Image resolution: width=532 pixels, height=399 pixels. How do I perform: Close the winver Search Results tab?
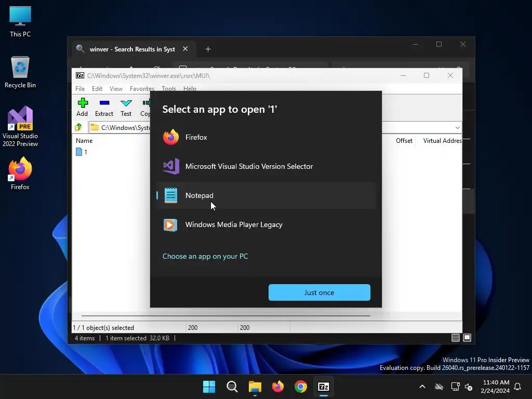click(x=185, y=49)
